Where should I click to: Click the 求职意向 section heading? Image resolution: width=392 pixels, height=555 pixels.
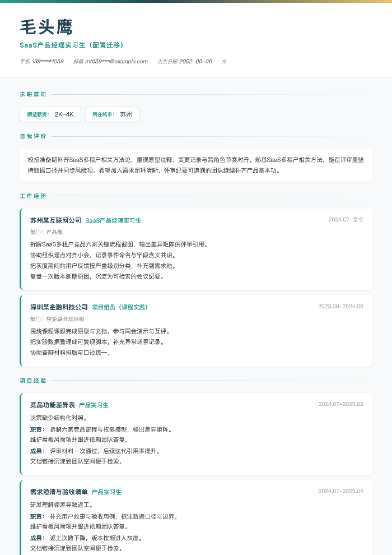33,94
